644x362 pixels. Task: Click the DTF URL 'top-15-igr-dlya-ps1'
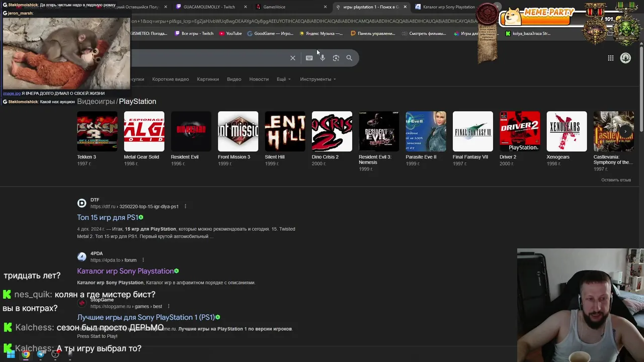coord(149,207)
